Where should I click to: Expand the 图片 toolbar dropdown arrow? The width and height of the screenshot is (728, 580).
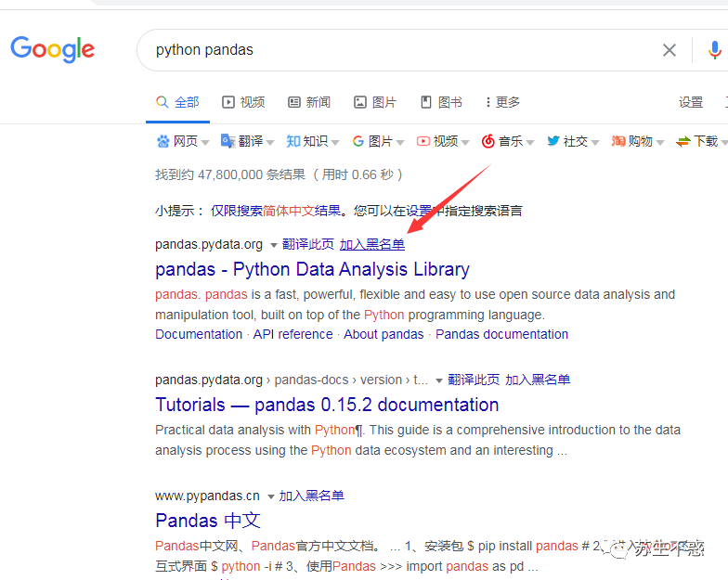(400, 143)
